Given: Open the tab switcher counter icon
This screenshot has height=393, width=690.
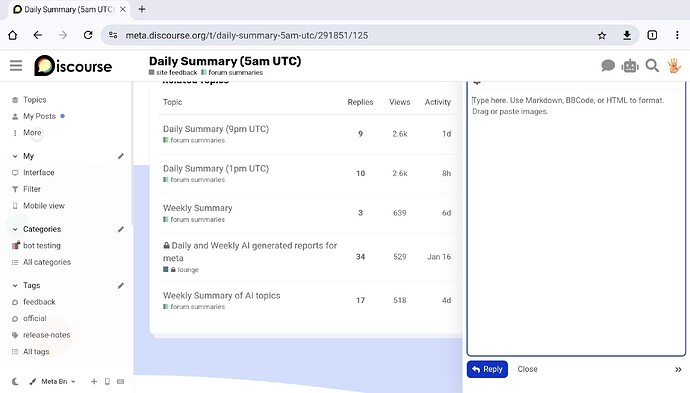Looking at the screenshot, I should tap(652, 35).
